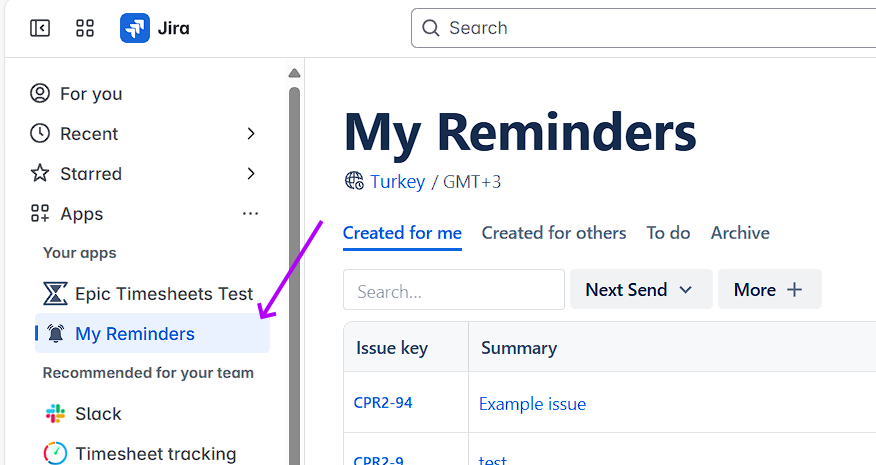Click the Slack app icon

click(x=56, y=414)
